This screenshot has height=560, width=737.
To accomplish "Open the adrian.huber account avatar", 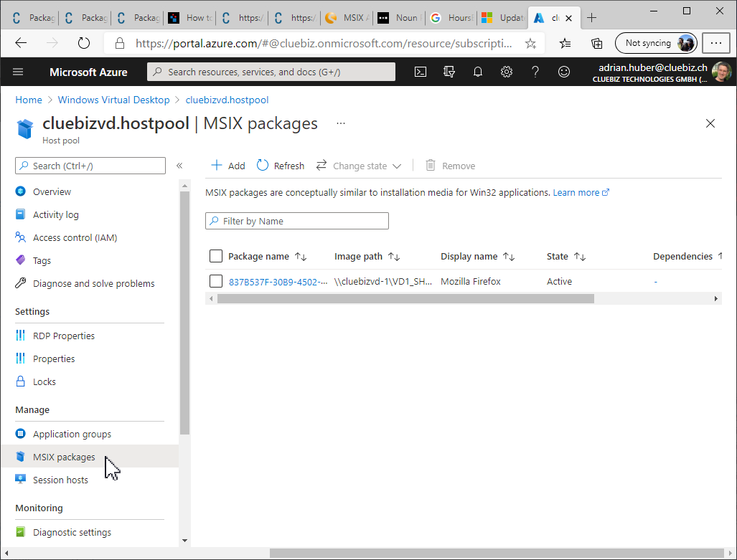I will click(721, 72).
